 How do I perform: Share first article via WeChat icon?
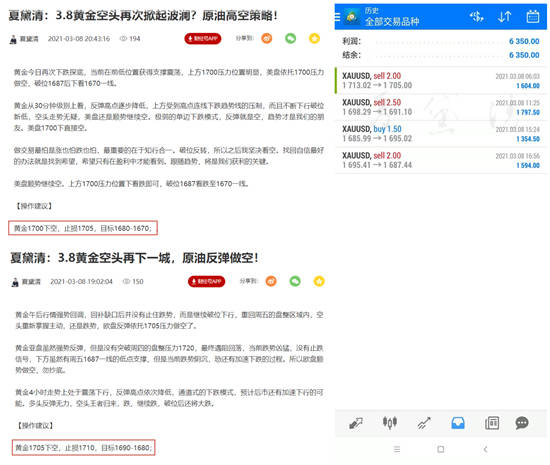[x=290, y=38]
